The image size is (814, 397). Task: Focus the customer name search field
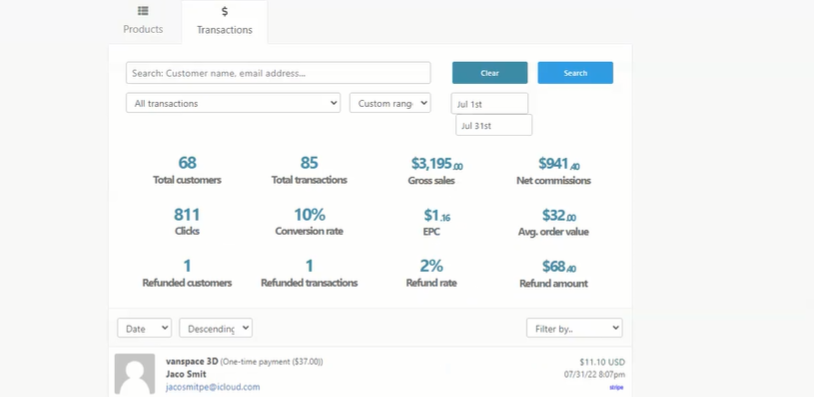[278, 73]
